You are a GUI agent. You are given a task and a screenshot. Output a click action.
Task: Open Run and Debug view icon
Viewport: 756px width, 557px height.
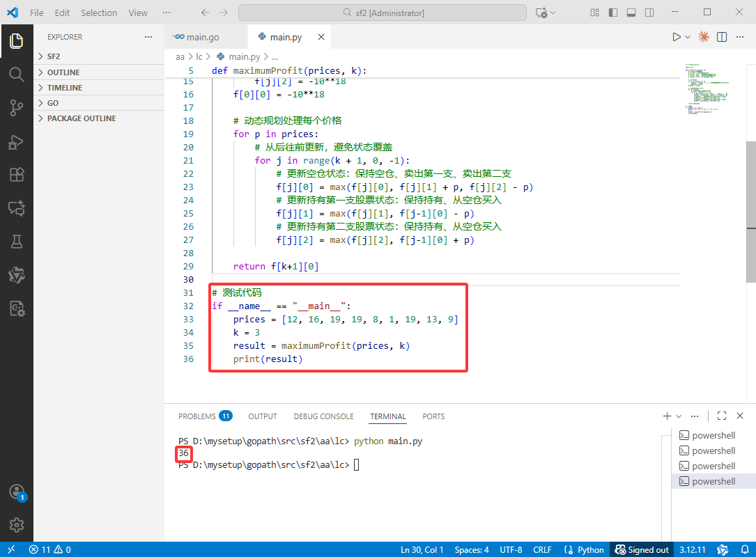coord(17,141)
